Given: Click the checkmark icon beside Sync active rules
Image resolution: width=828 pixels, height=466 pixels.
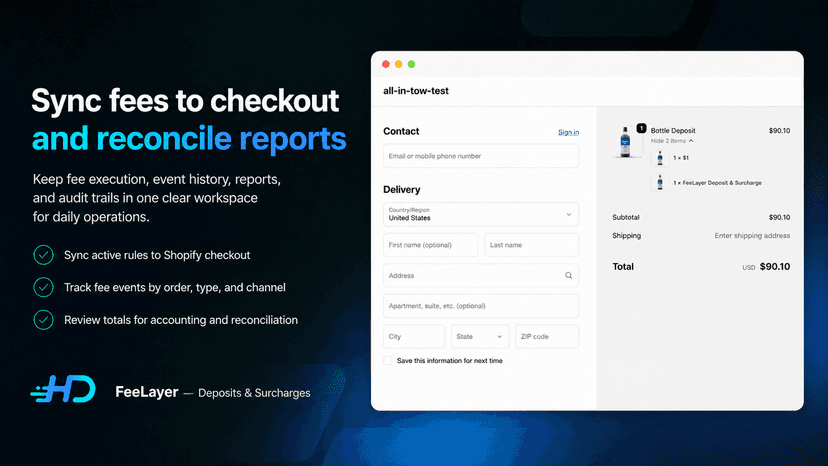Looking at the screenshot, I should (x=43, y=255).
